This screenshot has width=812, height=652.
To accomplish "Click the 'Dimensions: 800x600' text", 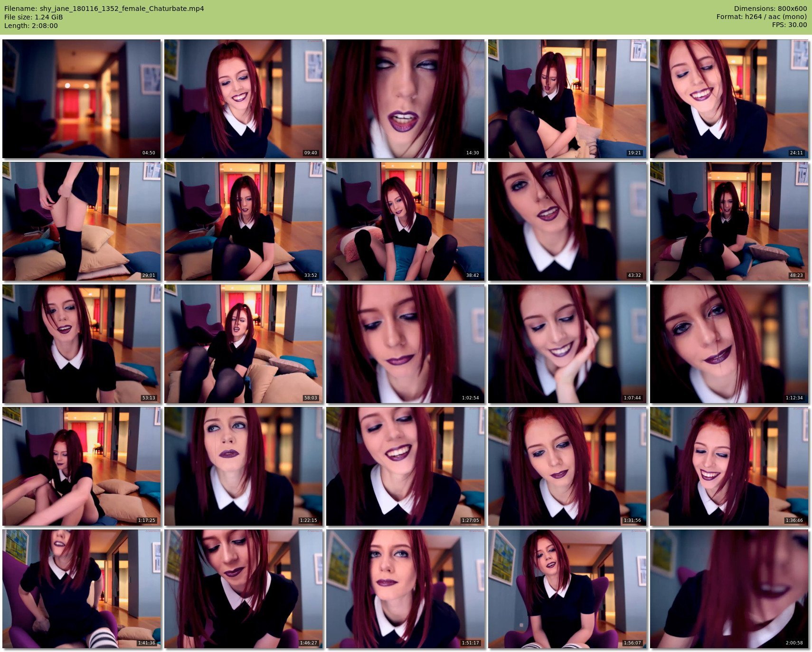I will coord(770,9).
